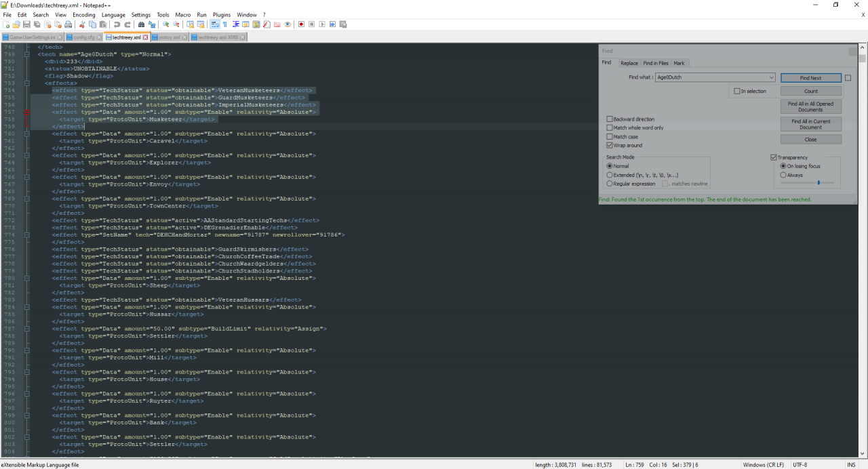This screenshot has width=868, height=469.
Task: Adjust the transparency slider handle
Action: tap(818, 182)
